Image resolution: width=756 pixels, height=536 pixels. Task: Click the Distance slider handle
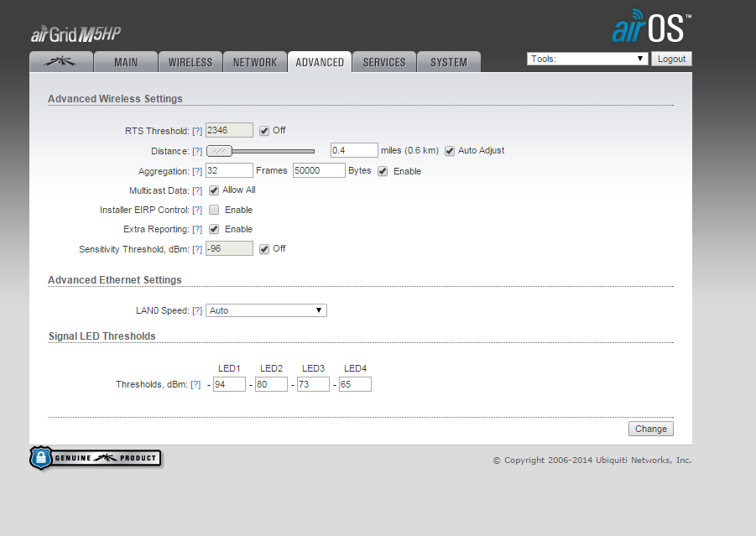(219, 151)
